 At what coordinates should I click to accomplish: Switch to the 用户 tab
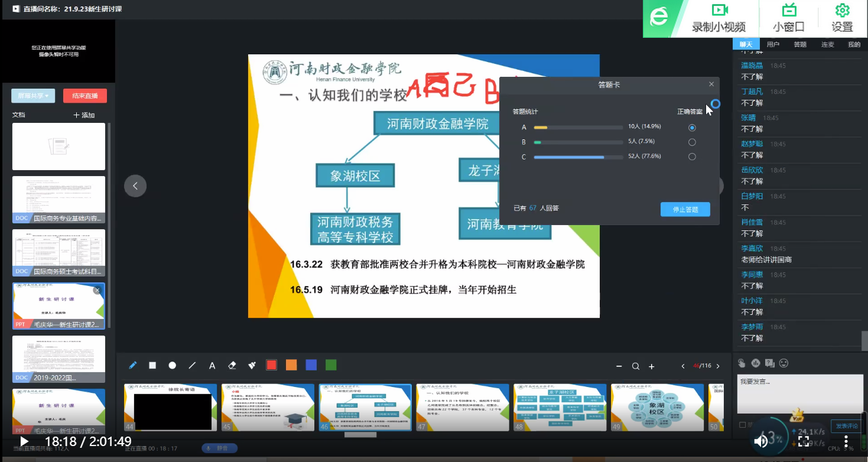[x=773, y=44]
